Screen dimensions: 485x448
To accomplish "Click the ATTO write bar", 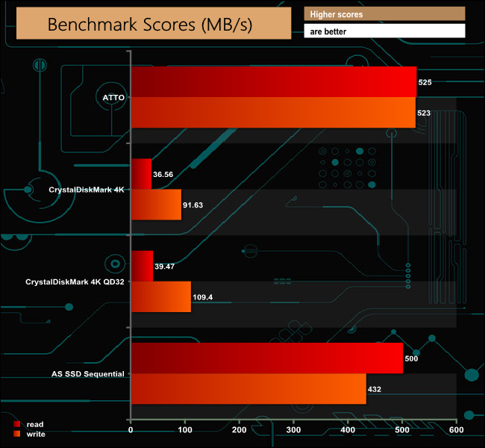I will point(273,113).
